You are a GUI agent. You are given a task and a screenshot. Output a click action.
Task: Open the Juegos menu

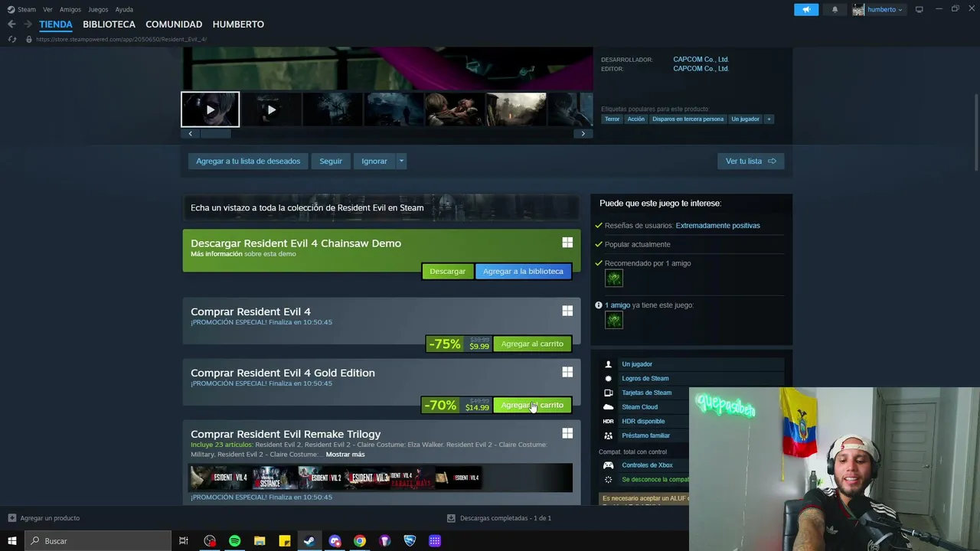[98, 9]
